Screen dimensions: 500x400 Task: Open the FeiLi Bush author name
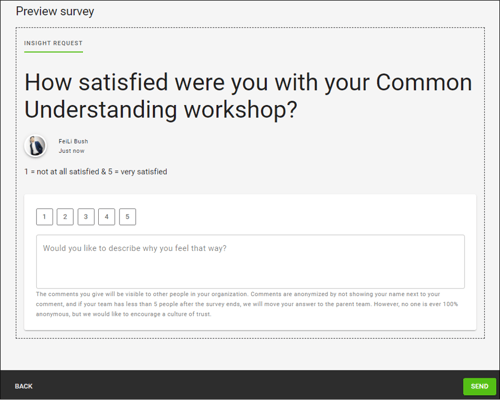73,141
